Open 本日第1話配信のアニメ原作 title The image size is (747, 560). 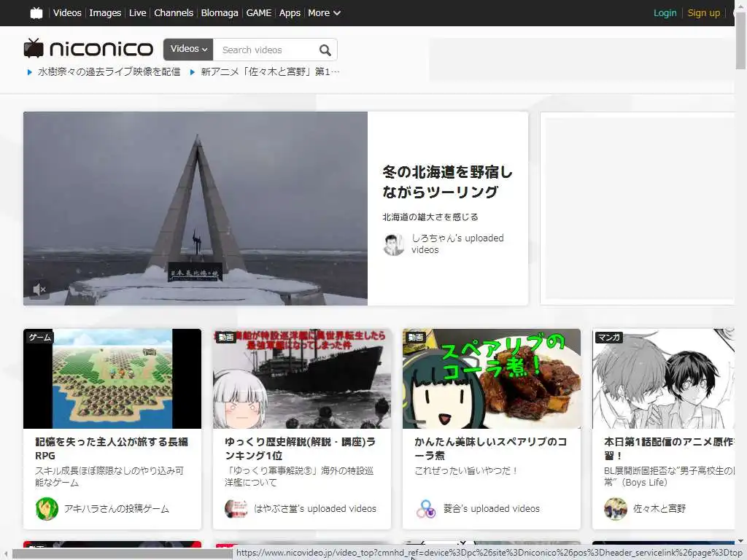[669, 448]
